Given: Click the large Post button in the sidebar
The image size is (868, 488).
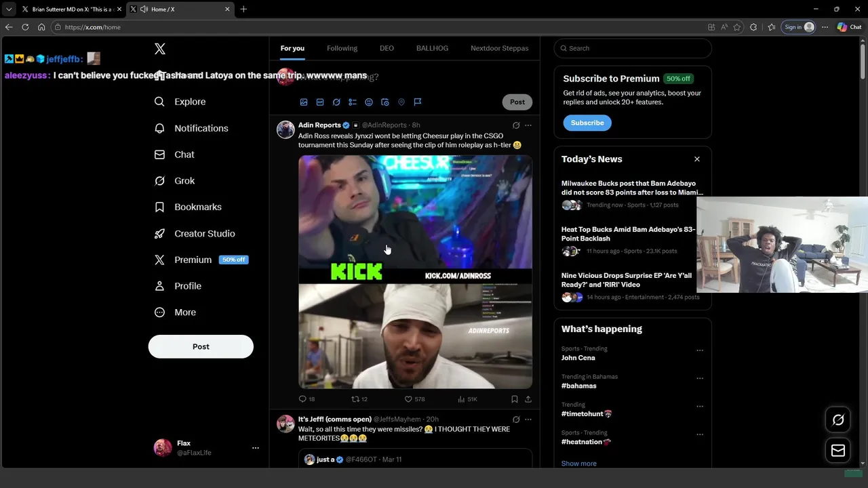Looking at the screenshot, I should (x=201, y=346).
